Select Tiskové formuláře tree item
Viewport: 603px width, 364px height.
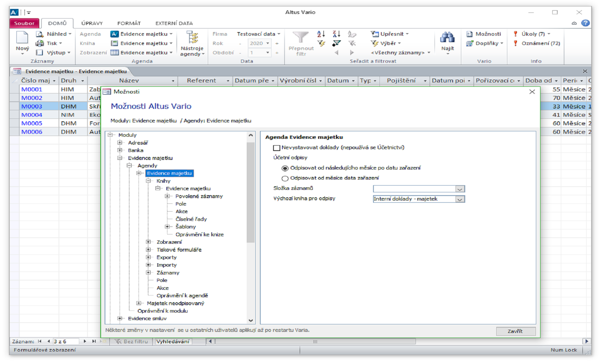point(179,250)
